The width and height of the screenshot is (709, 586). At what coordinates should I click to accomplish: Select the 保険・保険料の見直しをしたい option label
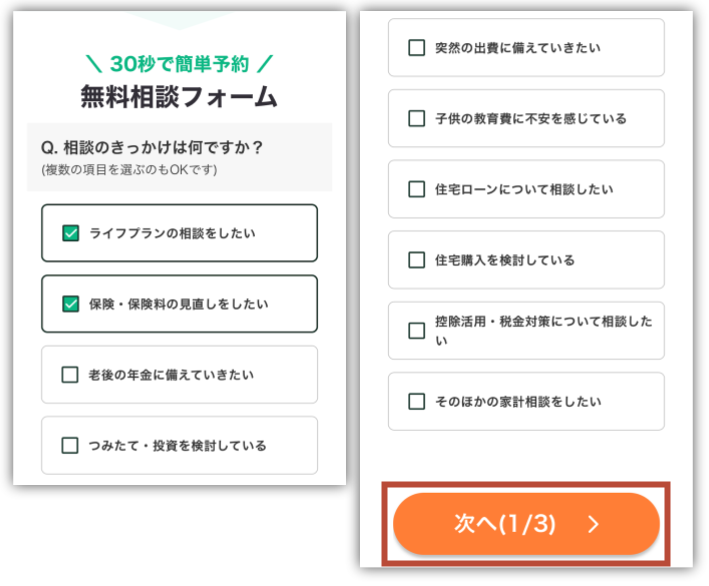pyautogui.click(x=179, y=304)
